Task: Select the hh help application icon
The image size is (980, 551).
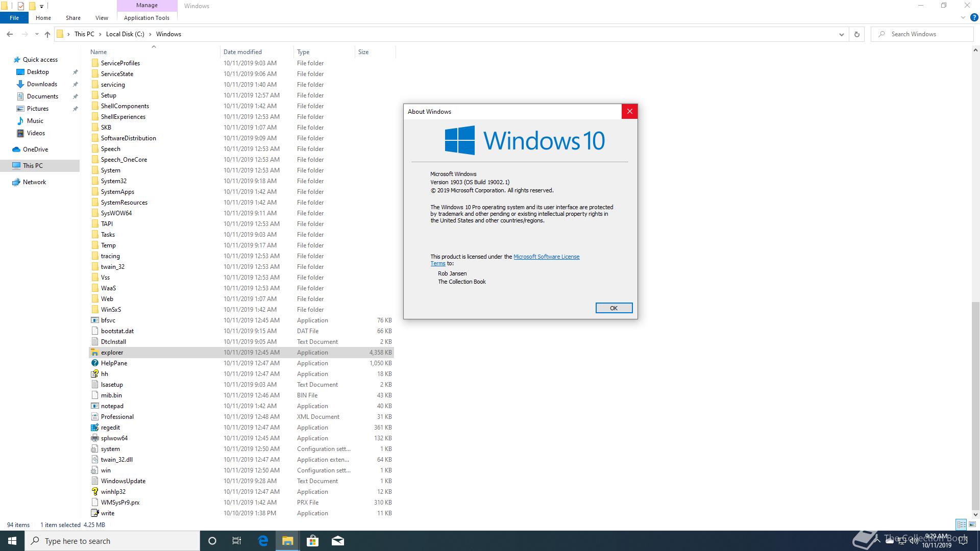Action: (94, 374)
